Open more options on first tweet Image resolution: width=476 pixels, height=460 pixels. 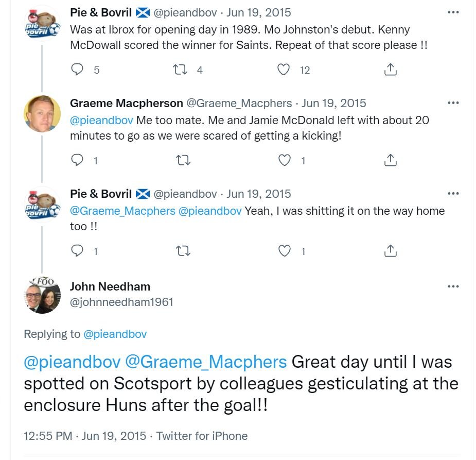[x=453, y=12]
